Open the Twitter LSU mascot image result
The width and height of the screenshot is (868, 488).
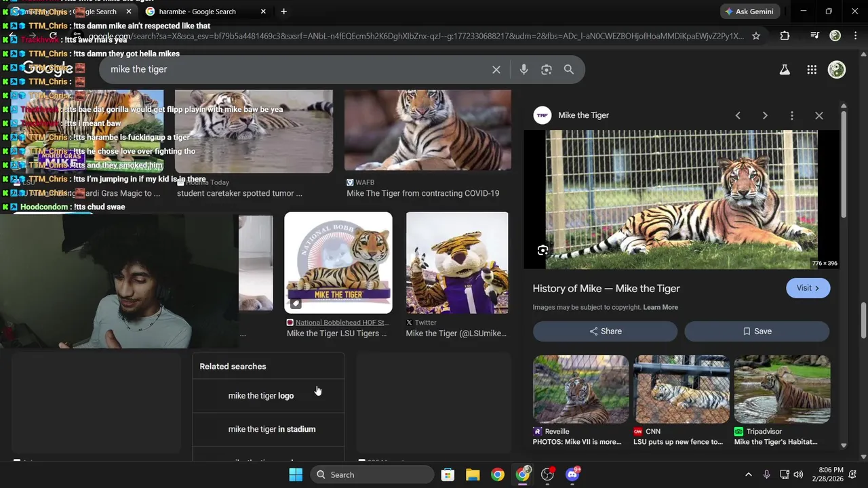coord(457,263)
